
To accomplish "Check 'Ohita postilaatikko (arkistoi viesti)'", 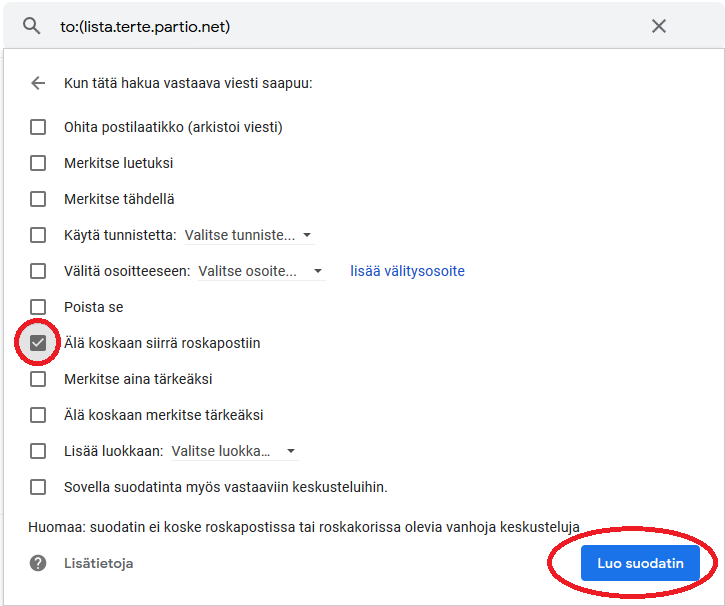I will (x=38, y=127).
